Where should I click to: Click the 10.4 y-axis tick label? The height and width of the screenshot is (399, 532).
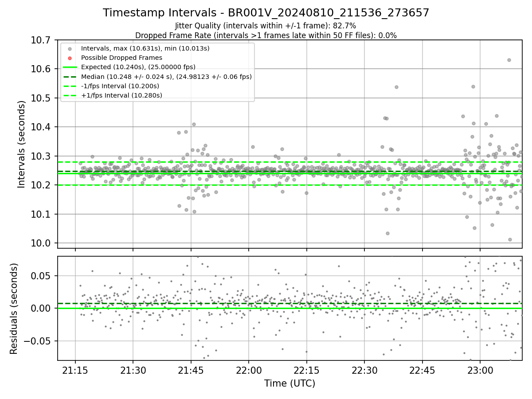[x=42, y=127]
